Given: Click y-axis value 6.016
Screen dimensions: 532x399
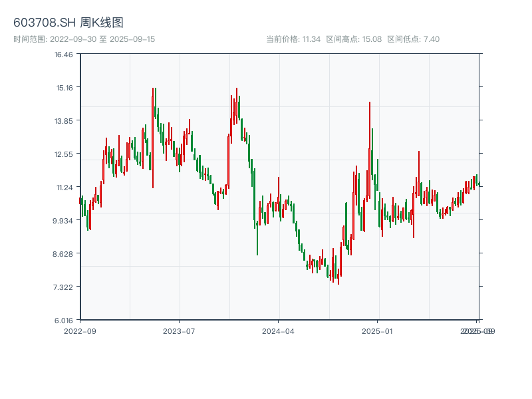Looking at the screenshot, I should (x=64, y=321).
